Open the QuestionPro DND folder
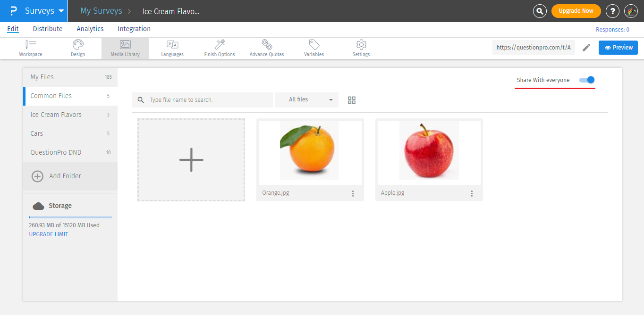Screen dimensions: 644x315 tap(70, 152)
